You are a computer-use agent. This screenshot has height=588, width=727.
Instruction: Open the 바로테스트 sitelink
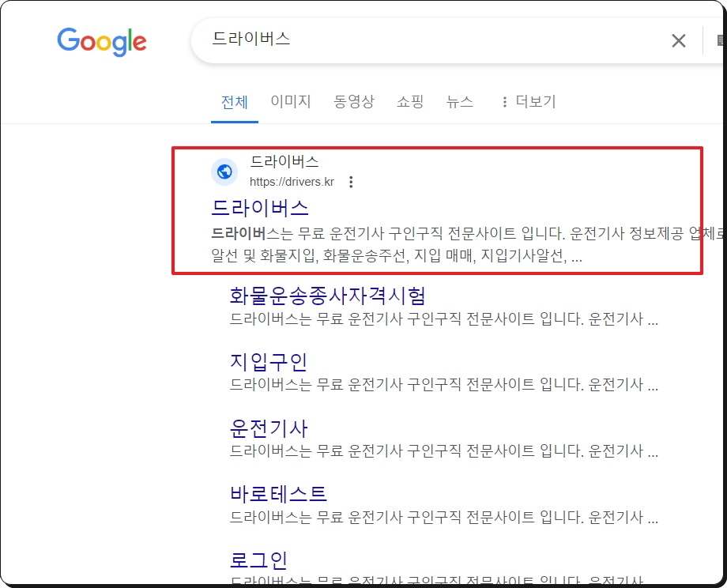pos(279,494)
